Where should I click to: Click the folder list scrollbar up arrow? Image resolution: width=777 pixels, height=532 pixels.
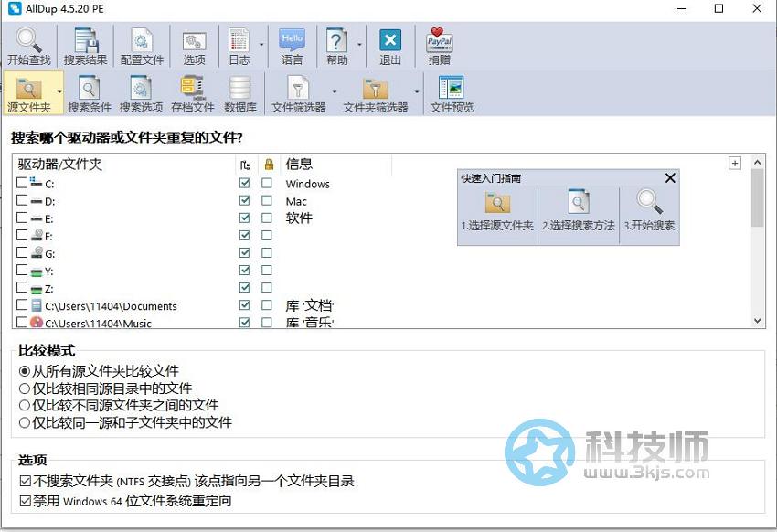[757, 162]
